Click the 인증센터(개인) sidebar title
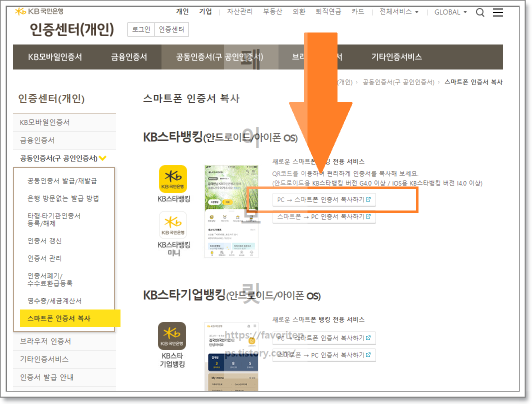The width and height of the screenshot is (532, 404). click(51, 98)
